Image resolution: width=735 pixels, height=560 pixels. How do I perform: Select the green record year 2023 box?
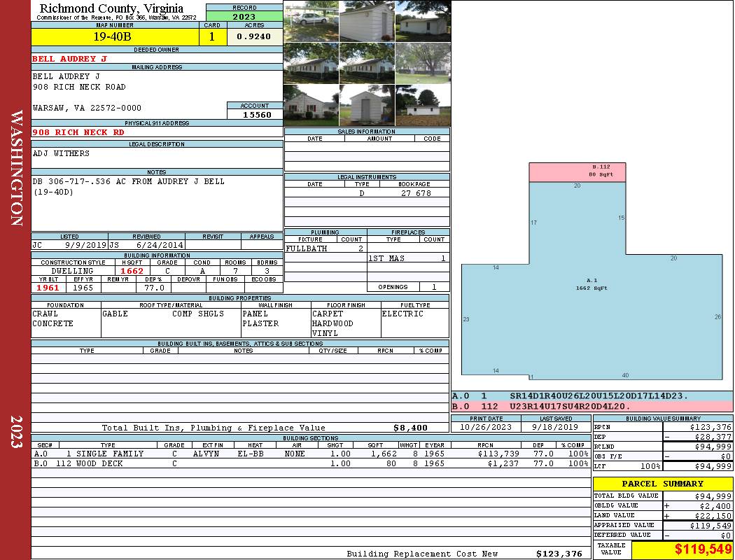(x=244, y=16)
